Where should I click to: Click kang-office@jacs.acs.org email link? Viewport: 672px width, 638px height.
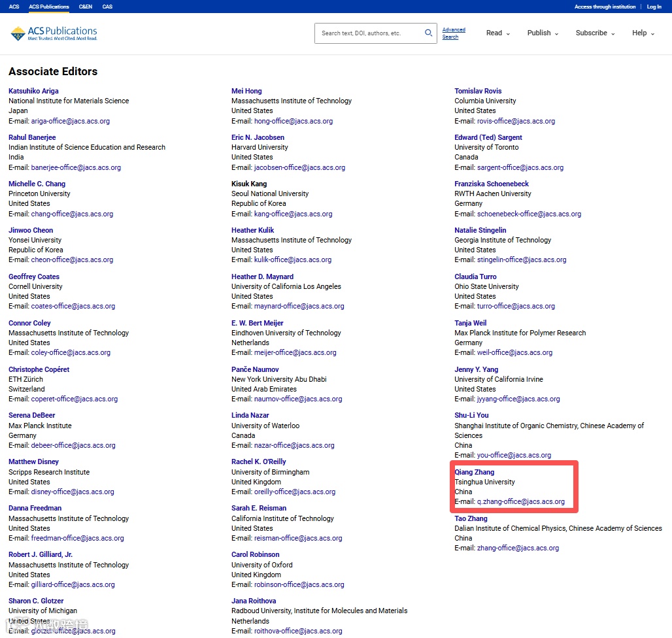[293, 214]
